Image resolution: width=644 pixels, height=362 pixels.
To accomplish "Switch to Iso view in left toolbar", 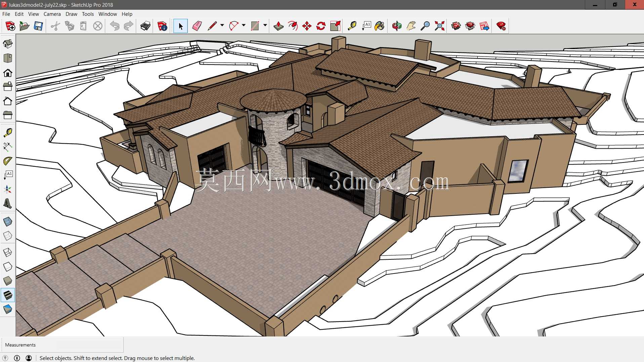I will click(x=8, y=44).
